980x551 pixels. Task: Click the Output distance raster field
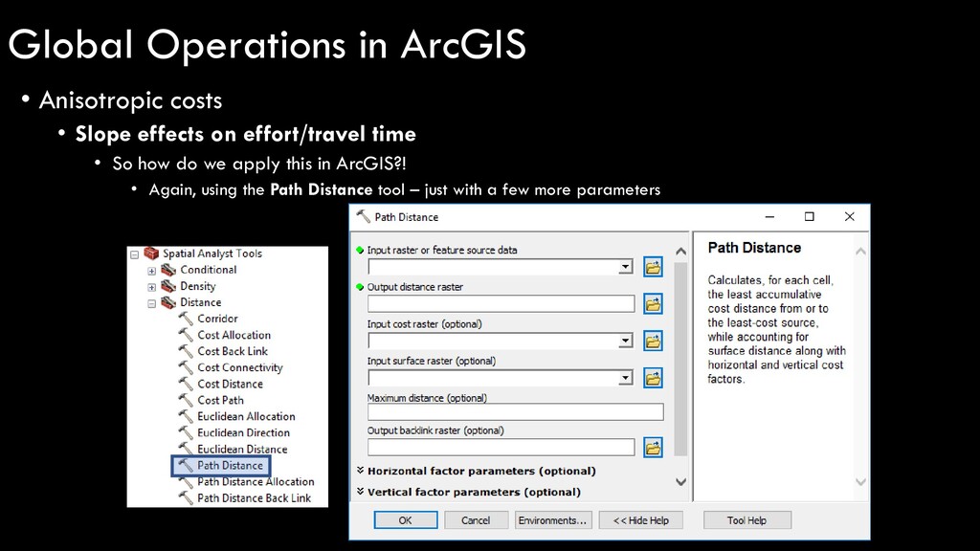501,304
